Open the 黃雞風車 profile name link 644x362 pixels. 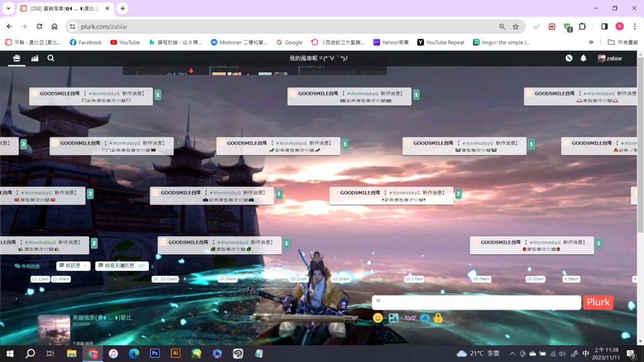(x=102, y=317)
